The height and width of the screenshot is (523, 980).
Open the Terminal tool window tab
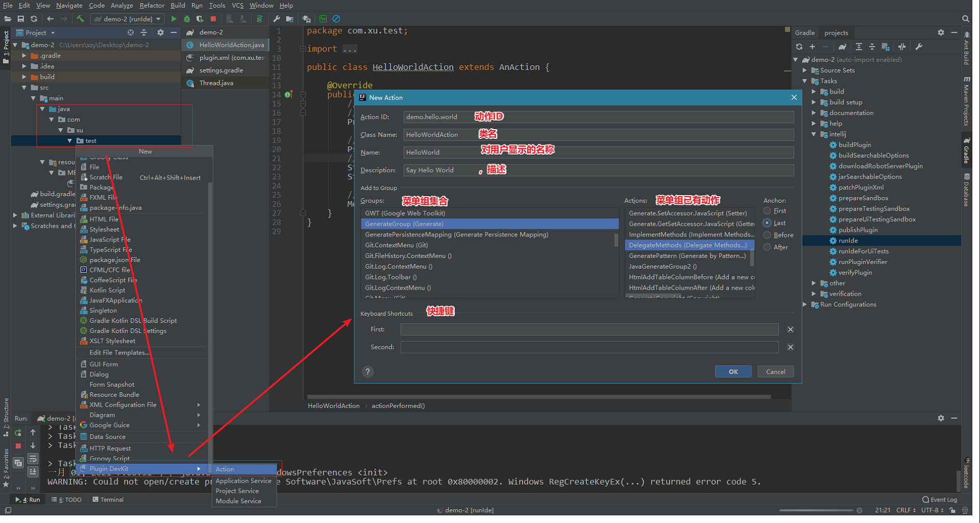[x=108, y=500]
